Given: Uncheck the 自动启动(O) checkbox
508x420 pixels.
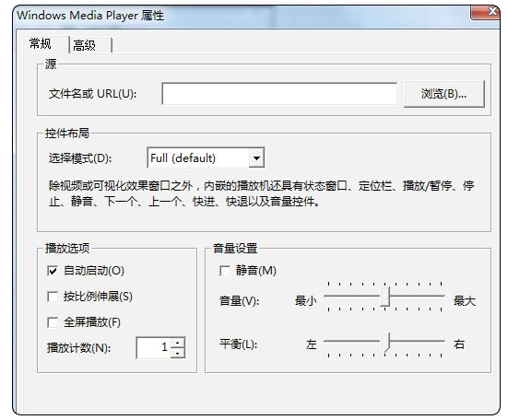Looking at the screenshot, I should (x=53, y=271).
